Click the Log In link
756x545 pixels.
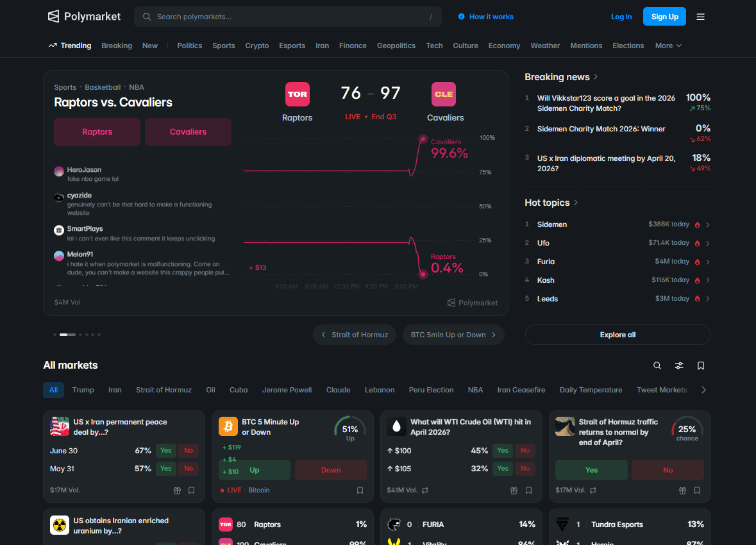[621, 17]
